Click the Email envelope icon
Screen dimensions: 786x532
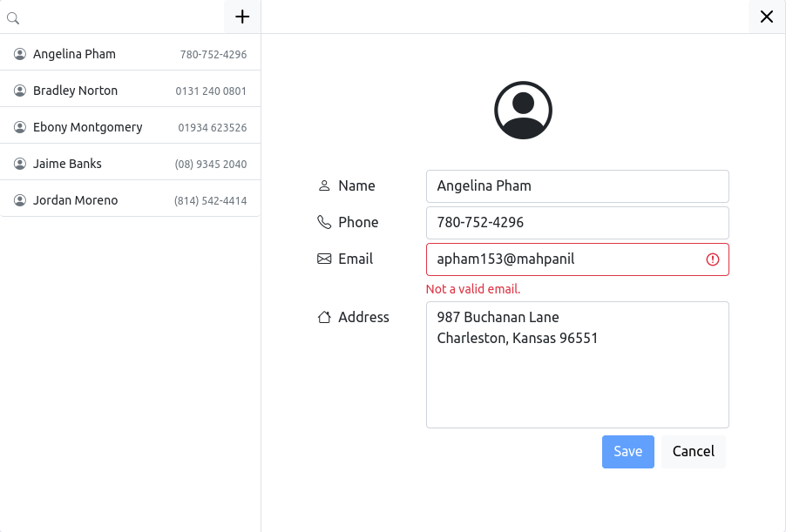click(x=323, y=258)
